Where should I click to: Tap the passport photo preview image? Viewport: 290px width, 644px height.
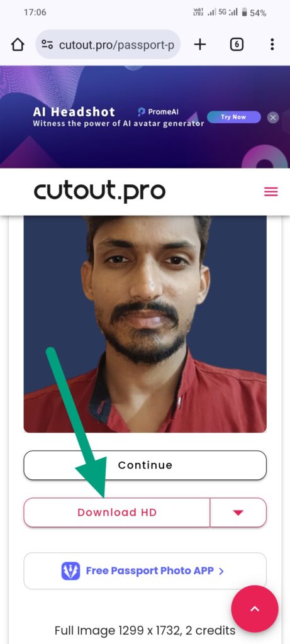(x=145, y=324)
